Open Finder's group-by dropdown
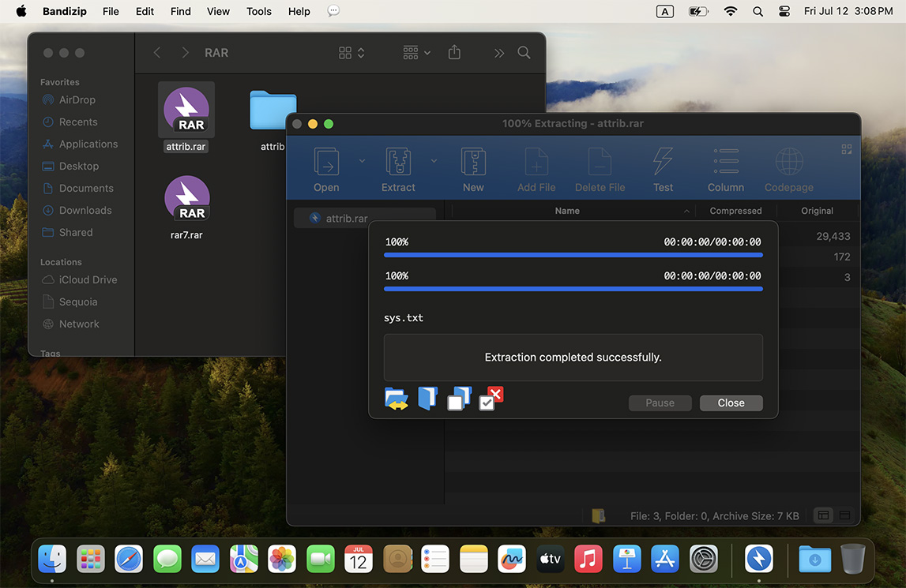Image resolution: width=906 pixels, height=588 pixels. click(416, 53)
